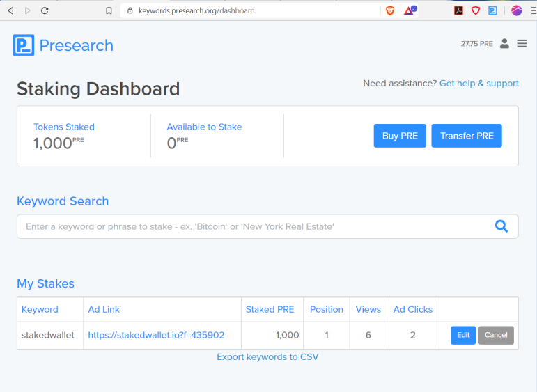The width and height of the screenshot is (537, 392).
Task: Open the user account icon
Action: [x=504, y=43]
